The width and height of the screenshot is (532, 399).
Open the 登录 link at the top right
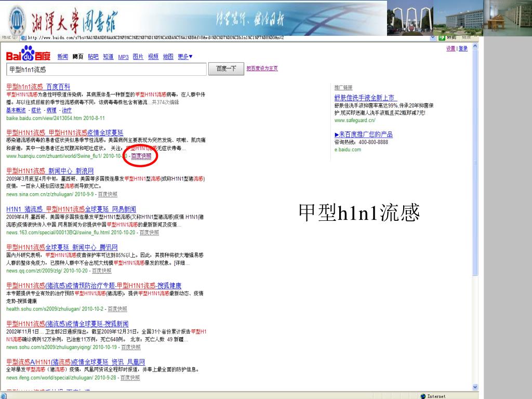pyautogui.click(x=463, y=48)
